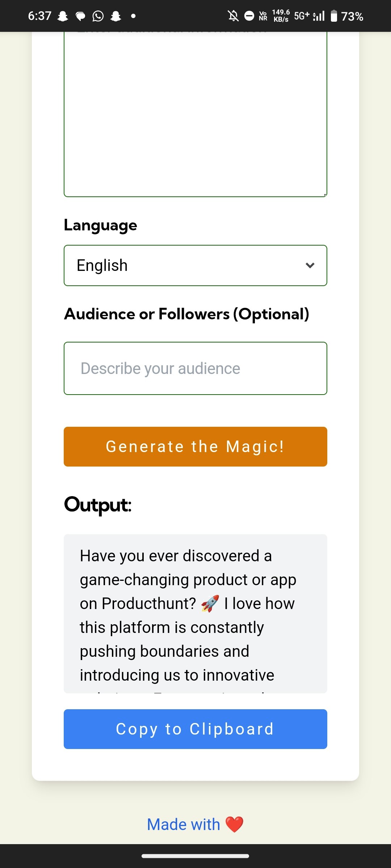Open the Made with link
The width and height of the screenshot is (391, 868).
[184, 825]
